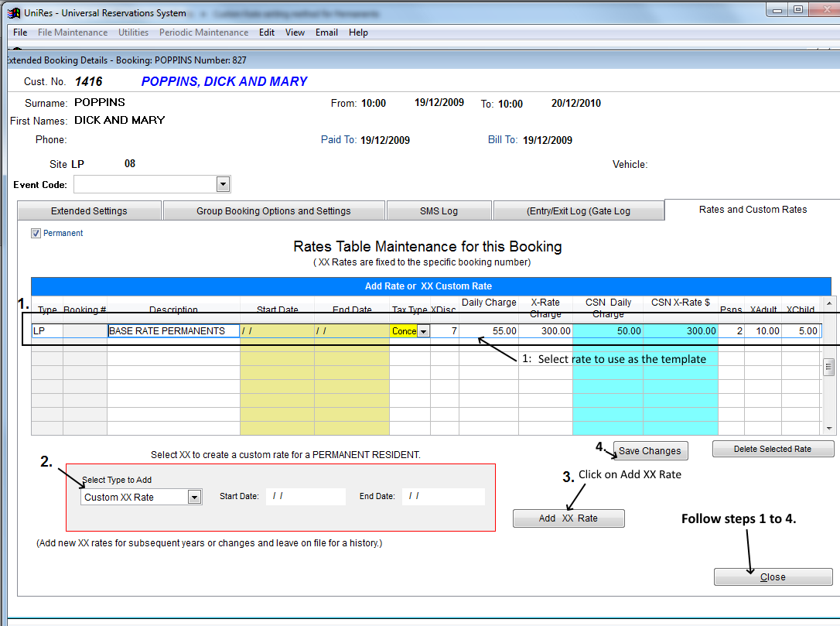Click the XAdult 10.00 cell
Viewport: 840px width, 626px height.
pos(763,331)
